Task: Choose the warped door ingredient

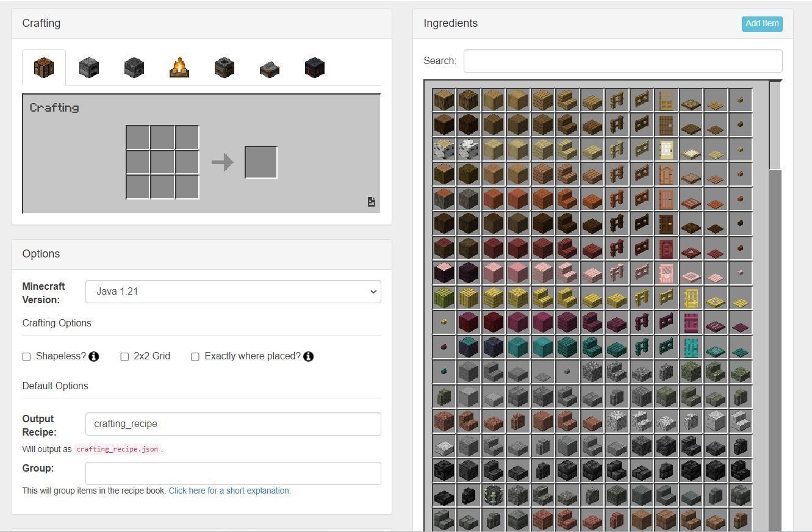Action: (691, 347)
